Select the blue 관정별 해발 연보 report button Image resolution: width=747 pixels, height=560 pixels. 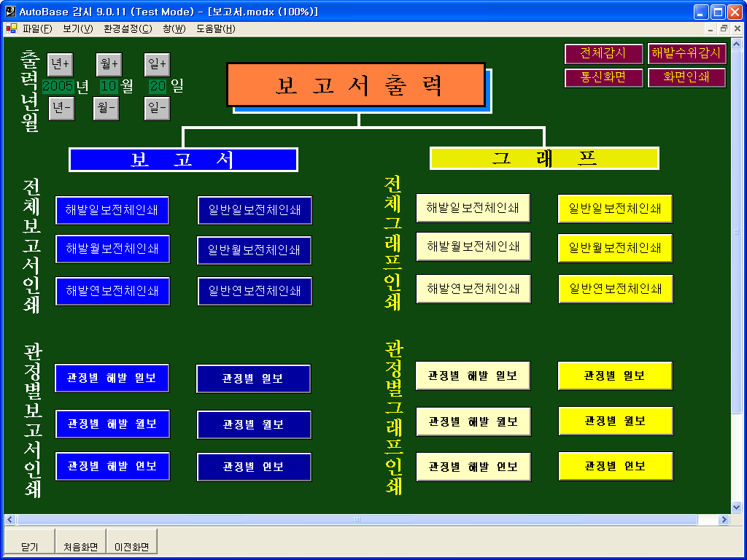tap(112, 467)
